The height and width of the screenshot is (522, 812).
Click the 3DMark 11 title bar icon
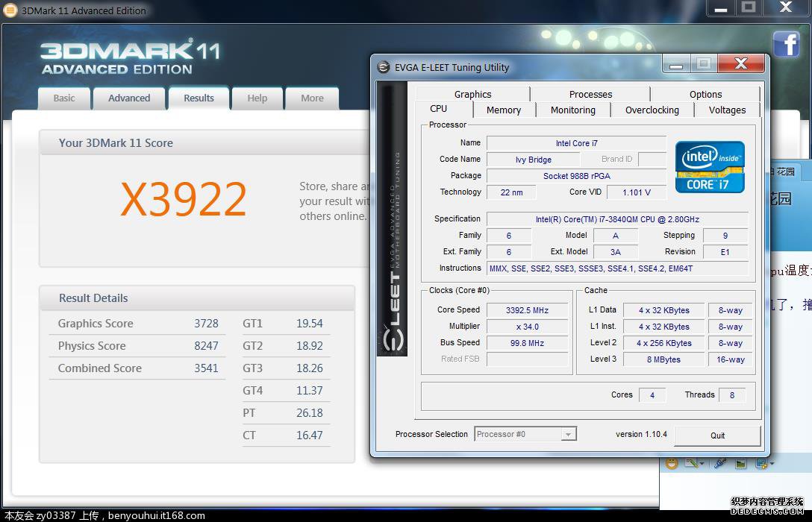pyautogui.click(x=11, y=10)
